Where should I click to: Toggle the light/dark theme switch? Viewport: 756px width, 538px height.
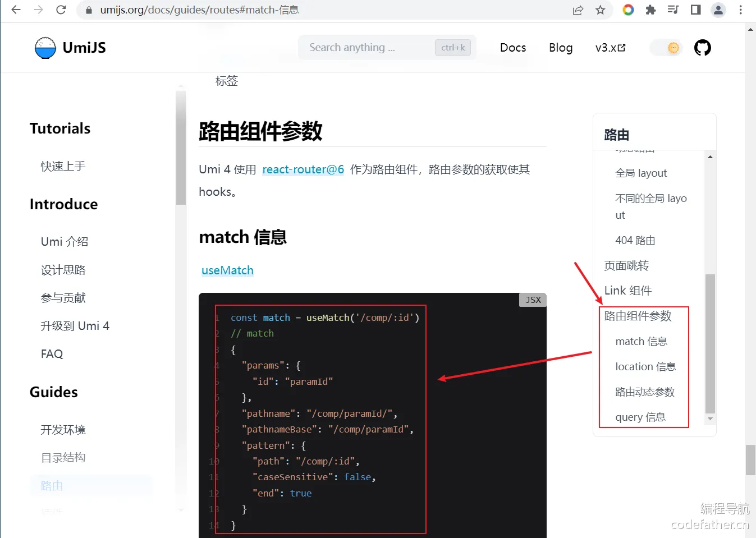pos(666,48)
